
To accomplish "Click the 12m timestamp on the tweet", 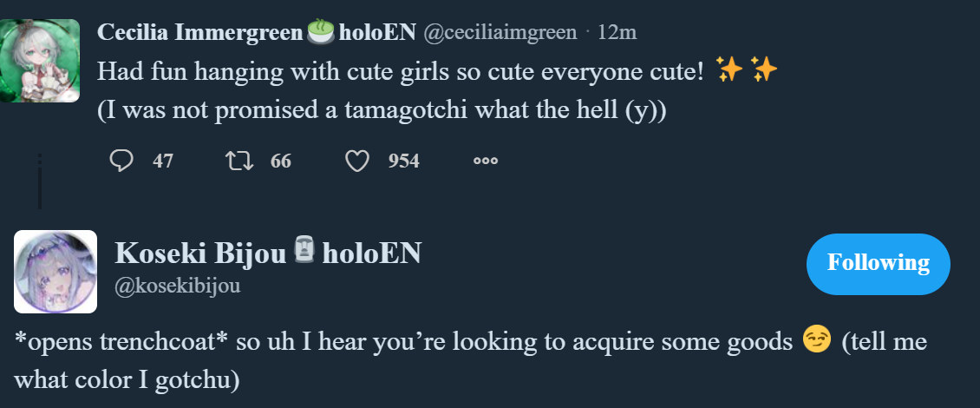I will tap(617, 33).
